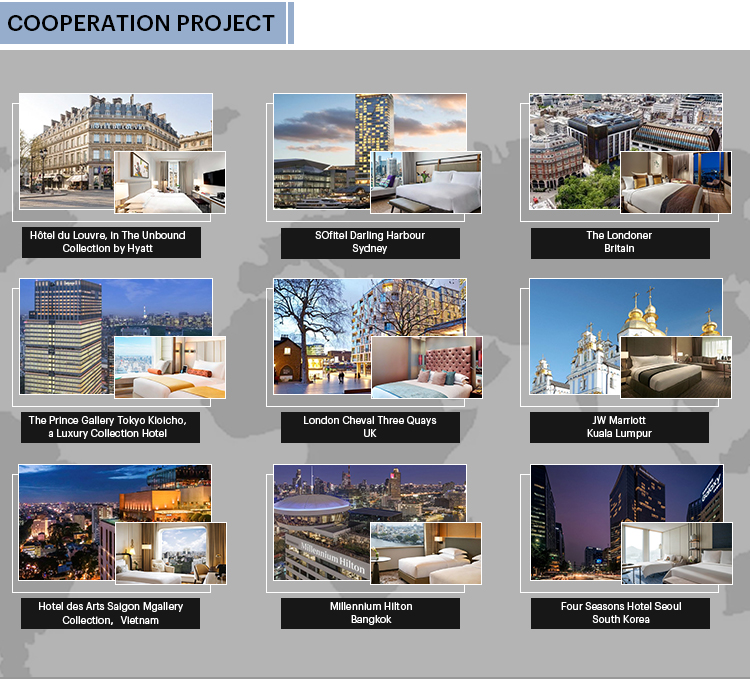The width and height of the screenshot is (750, 680).
Task: View the Hotel des Arts Saigon room inset
Action: 170,553
